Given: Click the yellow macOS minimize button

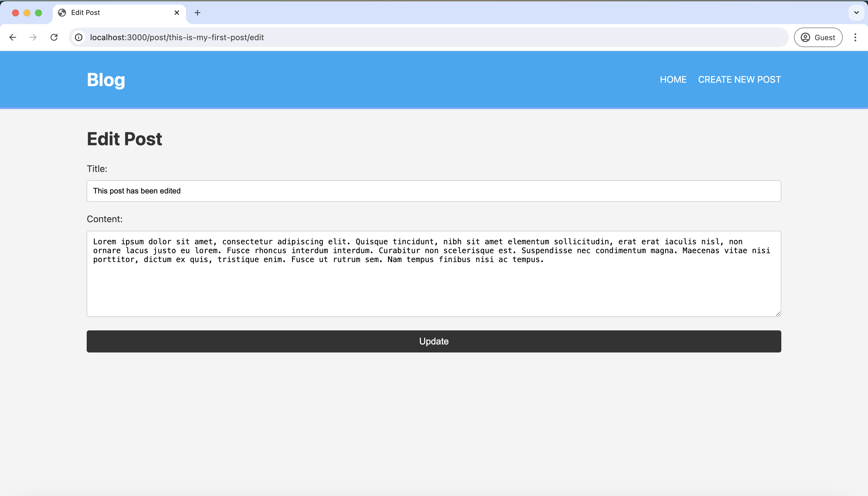Looking at the screenshot, I should [27, 13].
